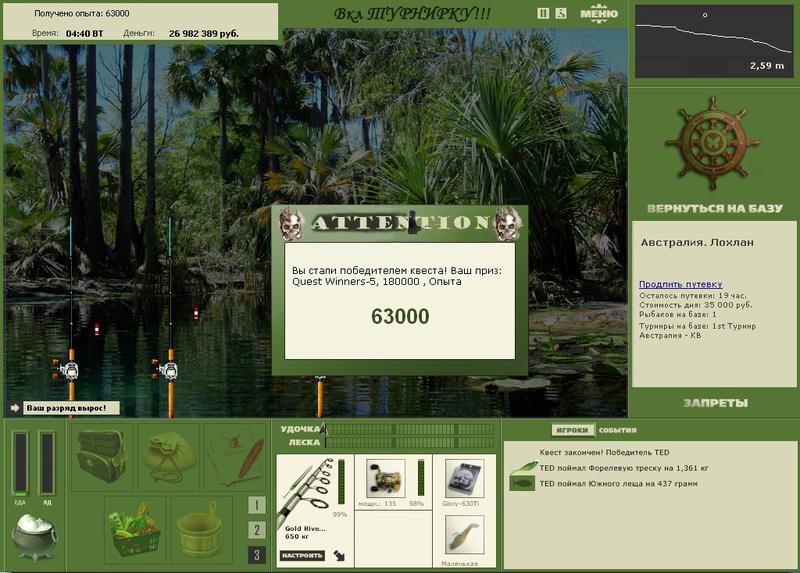Click the Получено опыта: 63000 text

(x=82, y=13)
